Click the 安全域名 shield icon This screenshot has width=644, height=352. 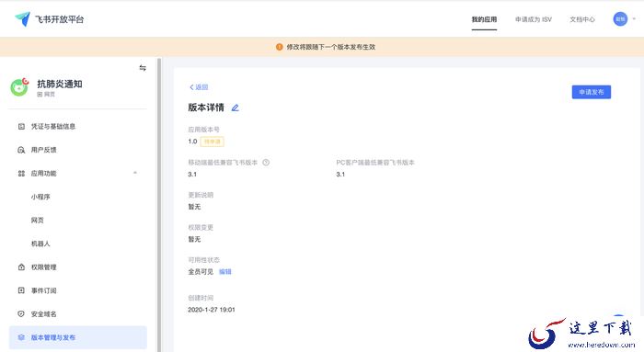pos(21,313)
